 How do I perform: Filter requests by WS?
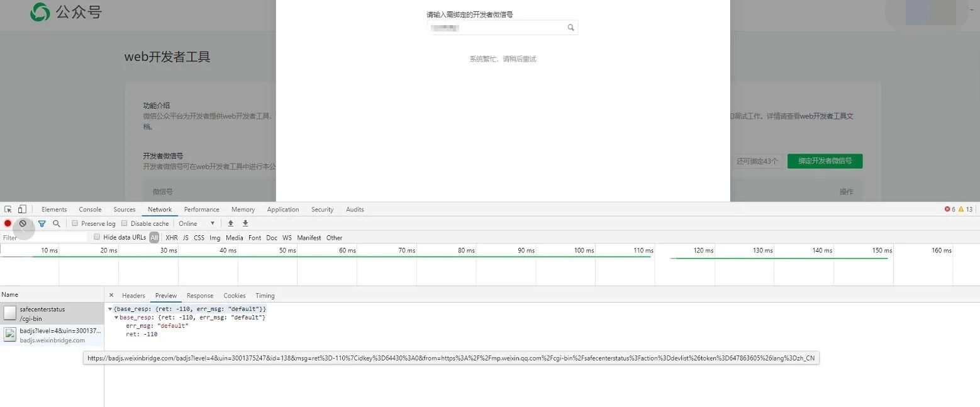click(x=287, y=238)
